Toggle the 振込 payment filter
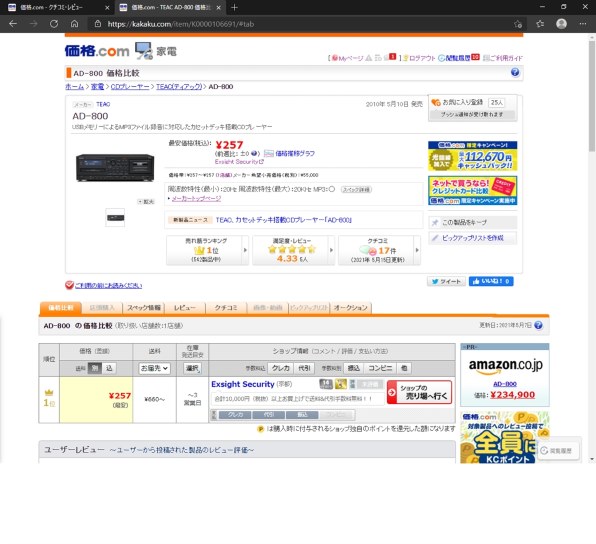The image size is (596, 544). 353,368
